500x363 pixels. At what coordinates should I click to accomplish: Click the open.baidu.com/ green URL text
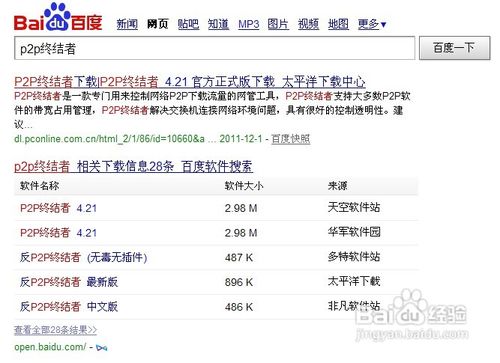[50, 347]
